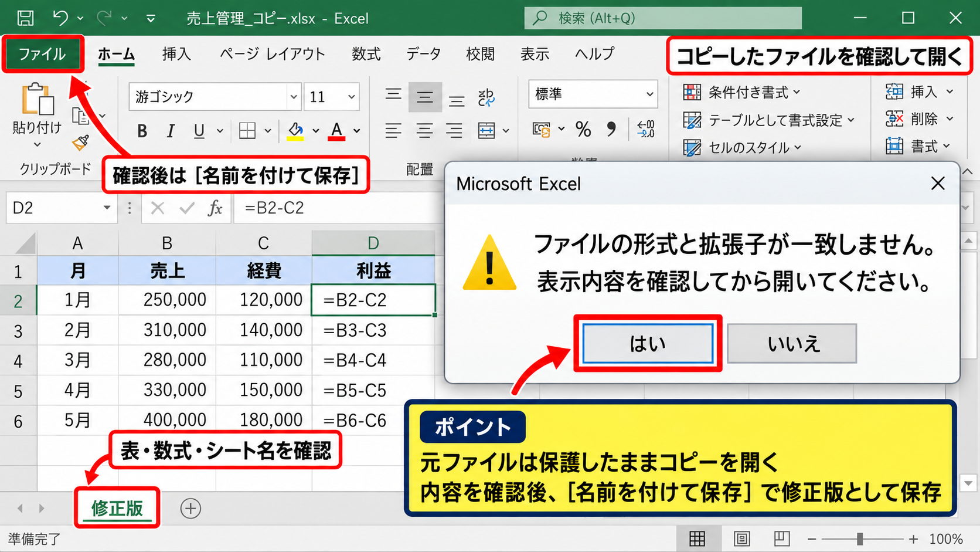Open the number format dropdown 標準
This screenshot has height=552, width=980.
tap(649, 94)
